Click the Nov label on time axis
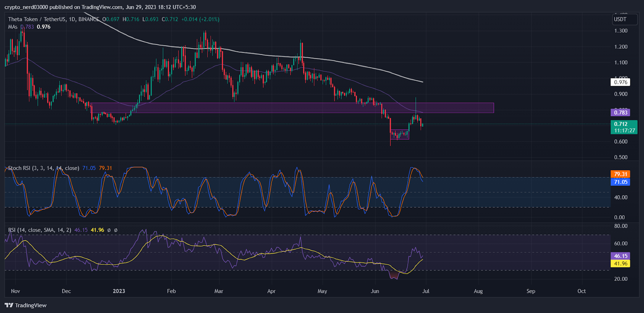The image size is (644, 313). pos(15,291)
